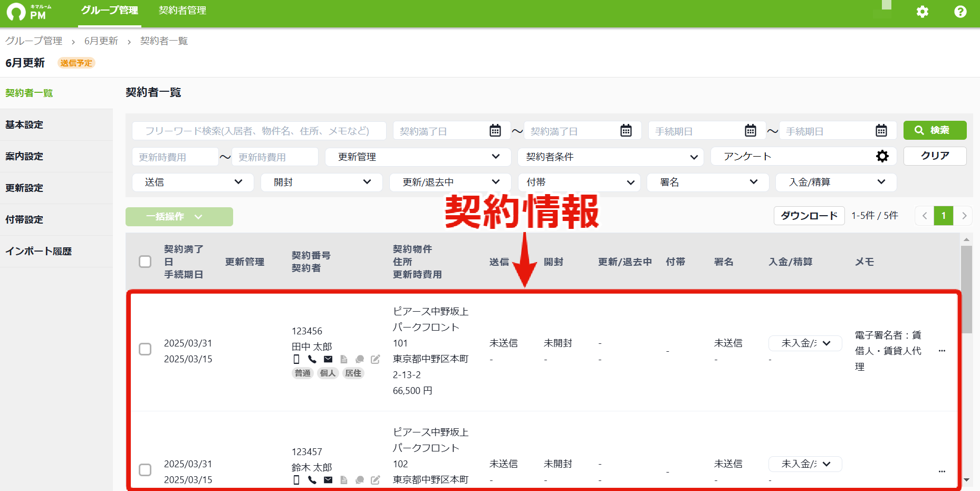Open calendar for first 契約満了日 field
This screenshot has height=491, width=980.
pyautogui.click(x=495, y=131)
